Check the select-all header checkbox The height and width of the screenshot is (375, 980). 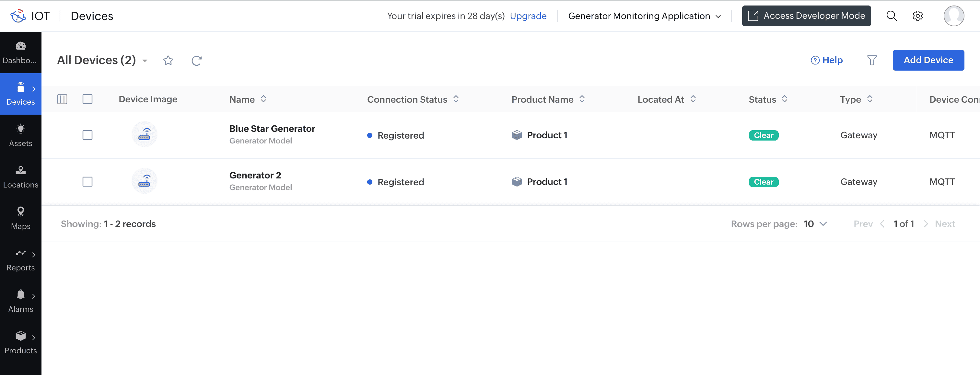point(87,99)
